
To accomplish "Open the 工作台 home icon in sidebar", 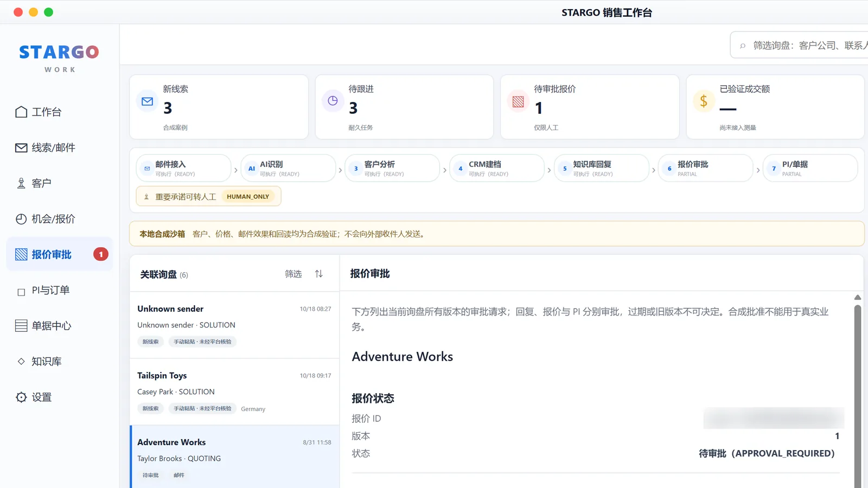I will (21, 112).
